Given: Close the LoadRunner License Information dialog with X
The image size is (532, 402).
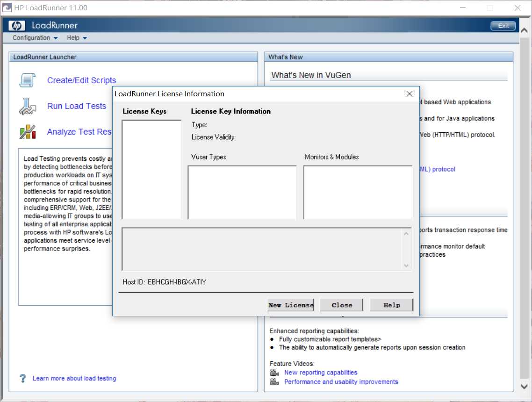Looking at the screenshot, I should pos(410,94).
